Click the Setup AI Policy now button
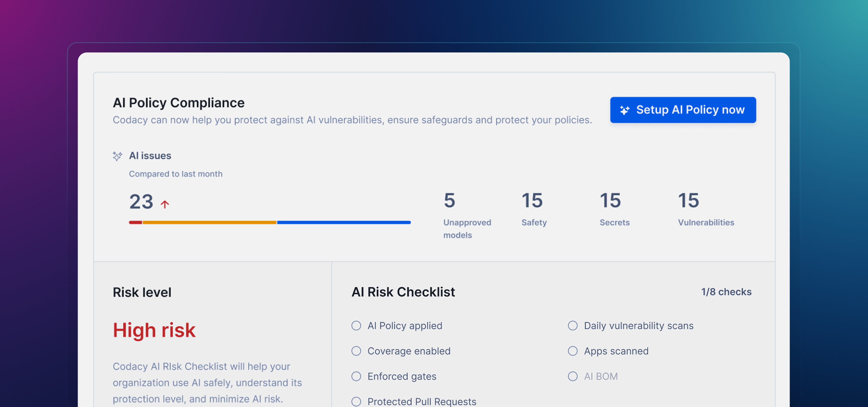868x407 pixels. (x=683, y=110)
